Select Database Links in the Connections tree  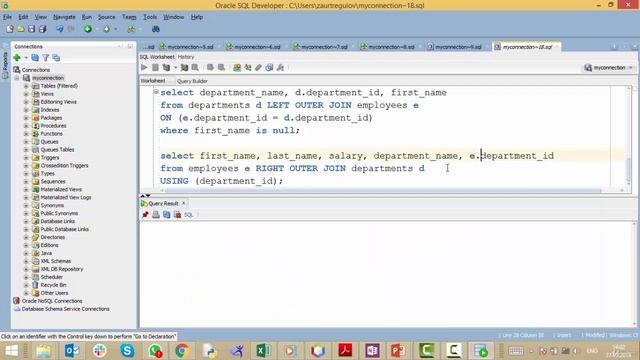(58, 221)
